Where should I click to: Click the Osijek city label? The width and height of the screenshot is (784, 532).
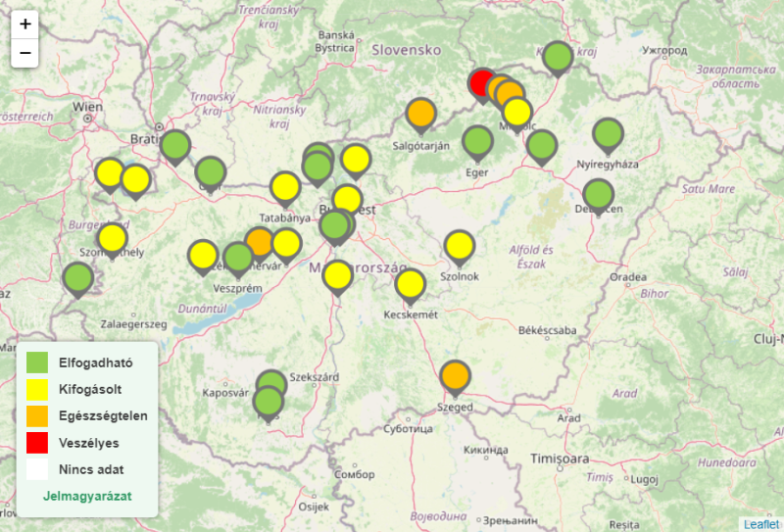[x=314, y=507]
